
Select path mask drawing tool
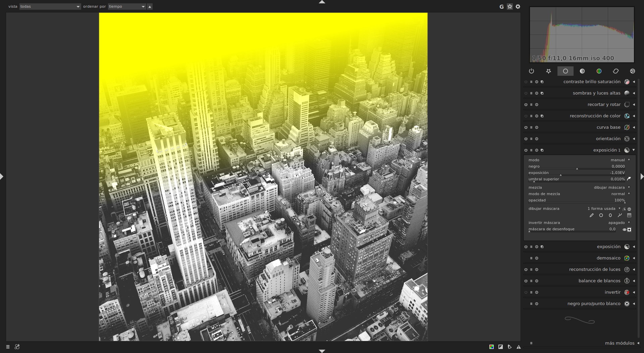[620, 216]
